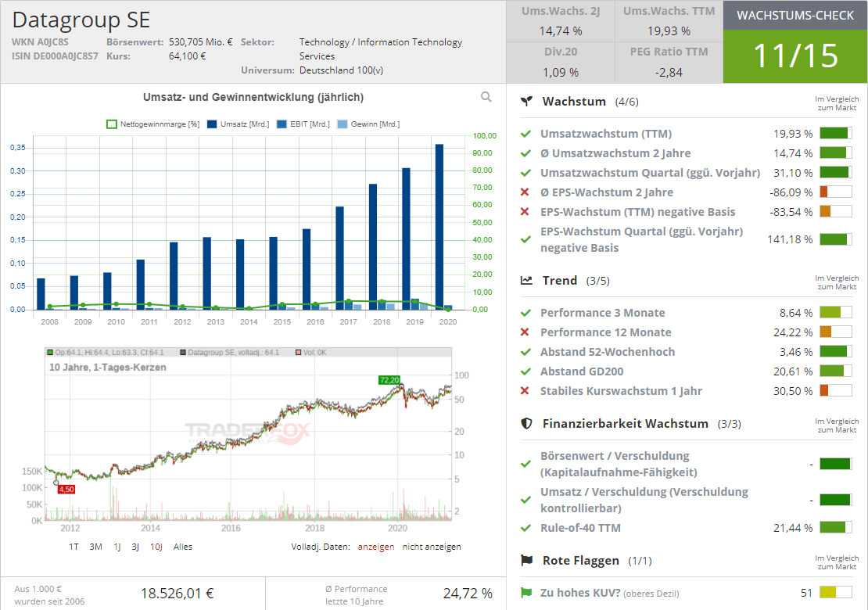The image size is (868, 610).
Task: Click the Umsatzwachstum (TTM) criterion label
Action: (x=606, y=134)
